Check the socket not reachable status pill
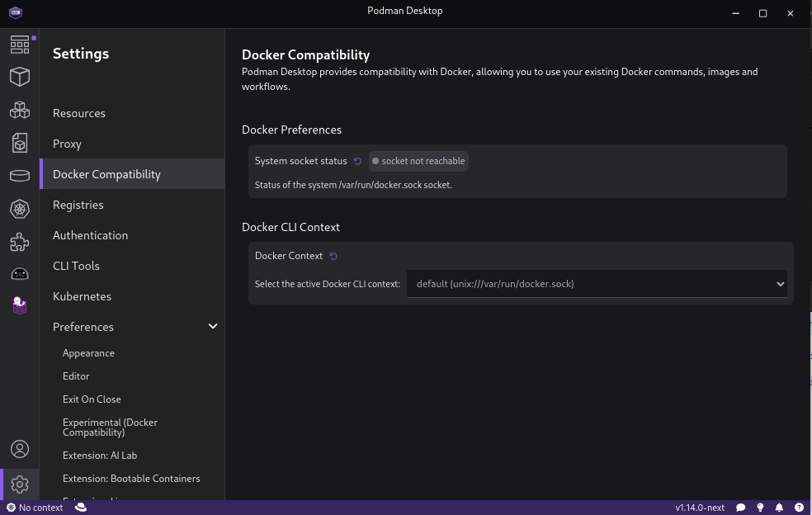Viewport: 812px width, 515px height. (x=418, y=161)
